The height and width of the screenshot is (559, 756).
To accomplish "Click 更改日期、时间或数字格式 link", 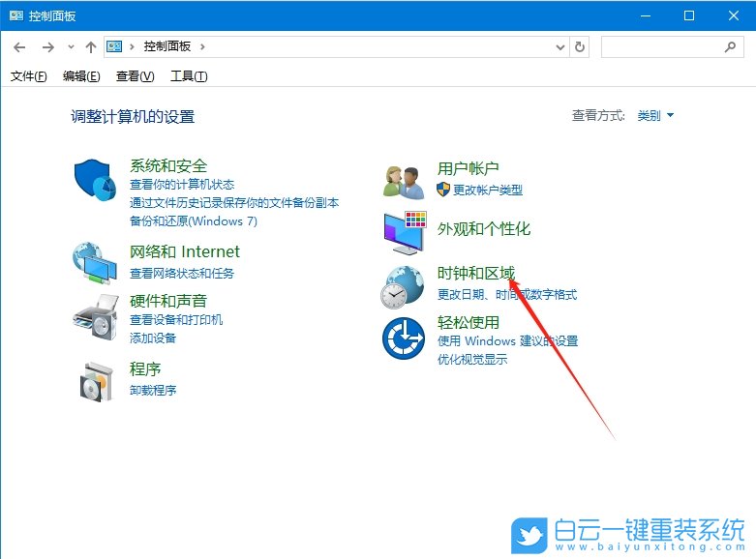I will point(506,294).
